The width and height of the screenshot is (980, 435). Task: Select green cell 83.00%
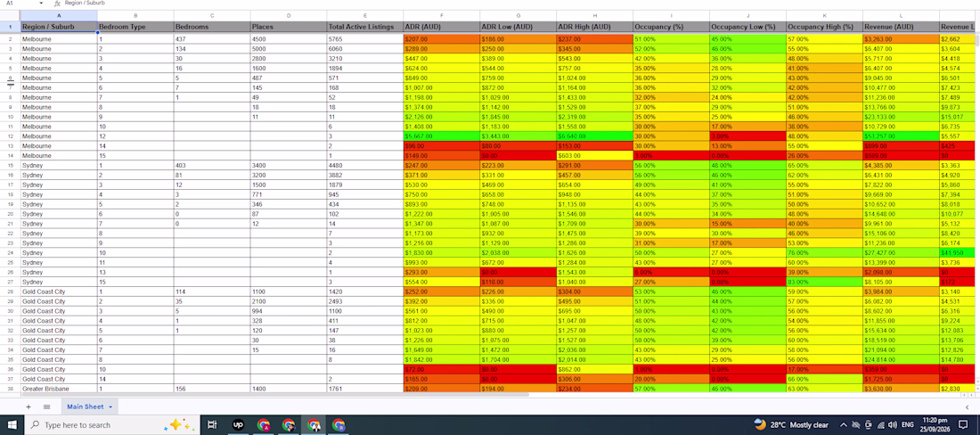[x=824, y=282]
